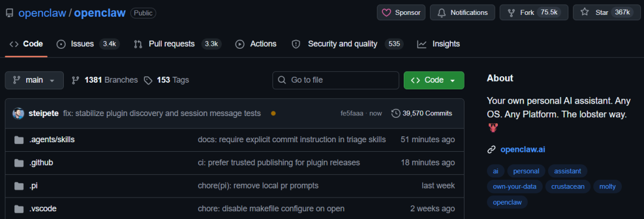The height and width of the screenshot is (219, 644).
Task: Click the branch icon next to 1381 Branches
Action: coord(76,80)
